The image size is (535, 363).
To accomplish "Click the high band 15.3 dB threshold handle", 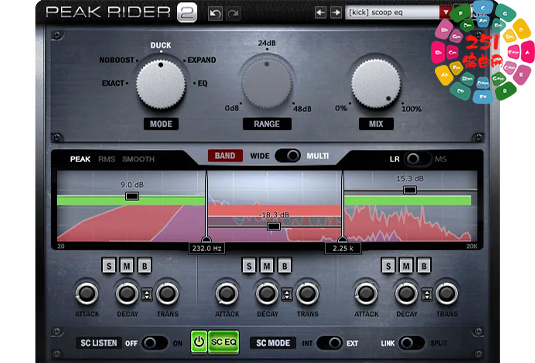I will coord(410,190).
